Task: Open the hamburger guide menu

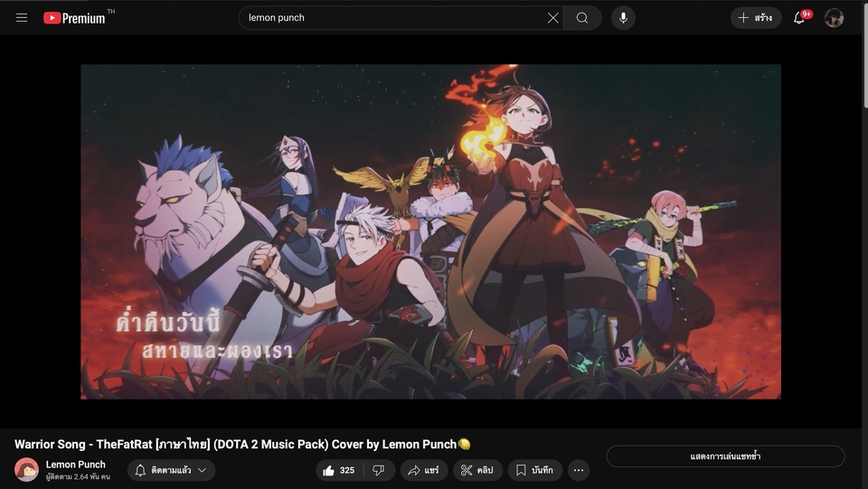Action: click(x=22, y=18)
